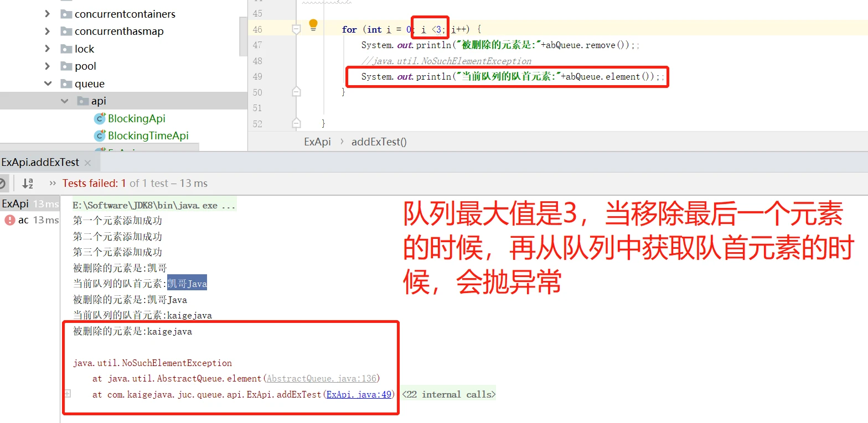Click the red failed test icon
The image size is (868, 423).
pos(9,220)
